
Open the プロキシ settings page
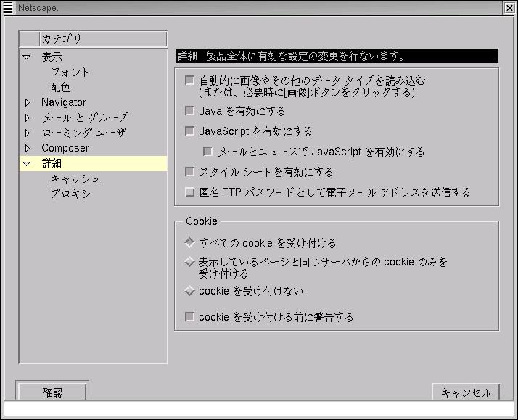tap(70, 194)
